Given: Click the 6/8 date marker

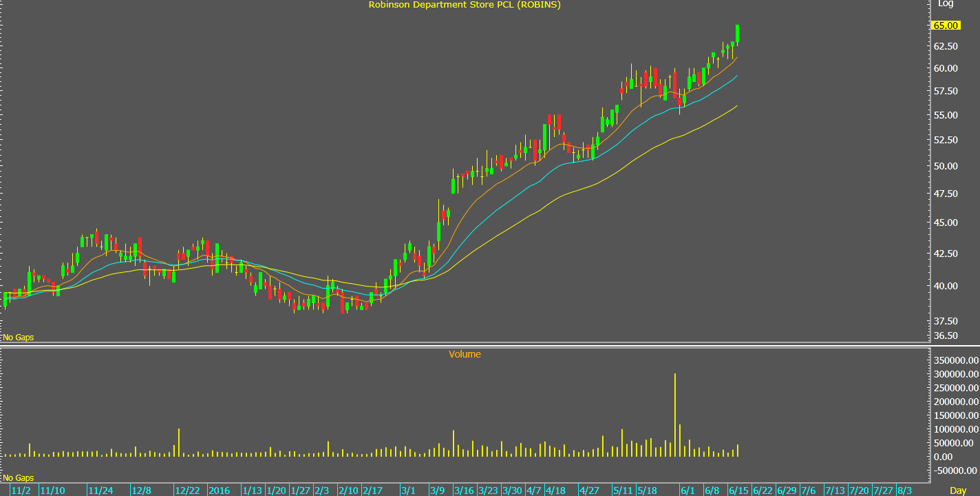Looking at the screenshot, I should pyautogui.click(x=712, y=490).
